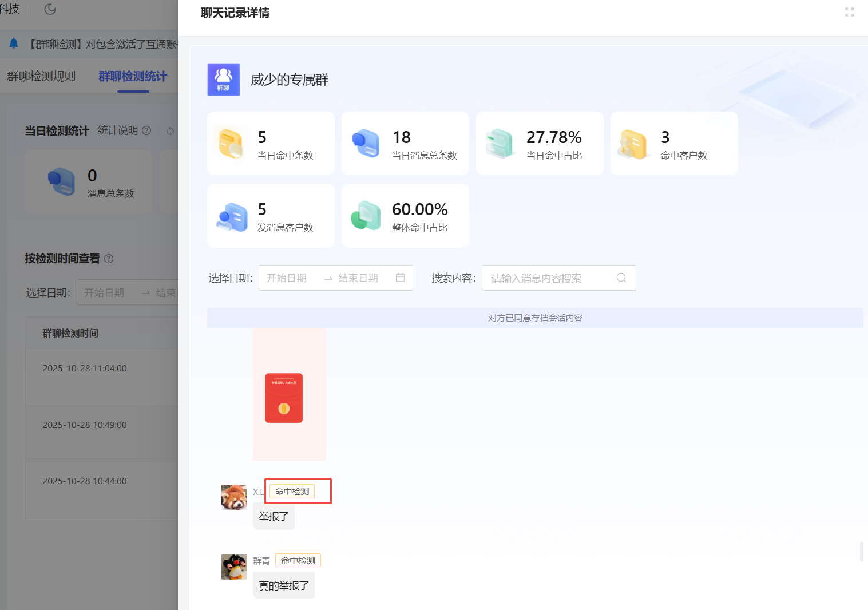This screenshot has width=868, height=610.
Task: Click the 命中检测 tag next to X.L
Action: coord(292,492)
